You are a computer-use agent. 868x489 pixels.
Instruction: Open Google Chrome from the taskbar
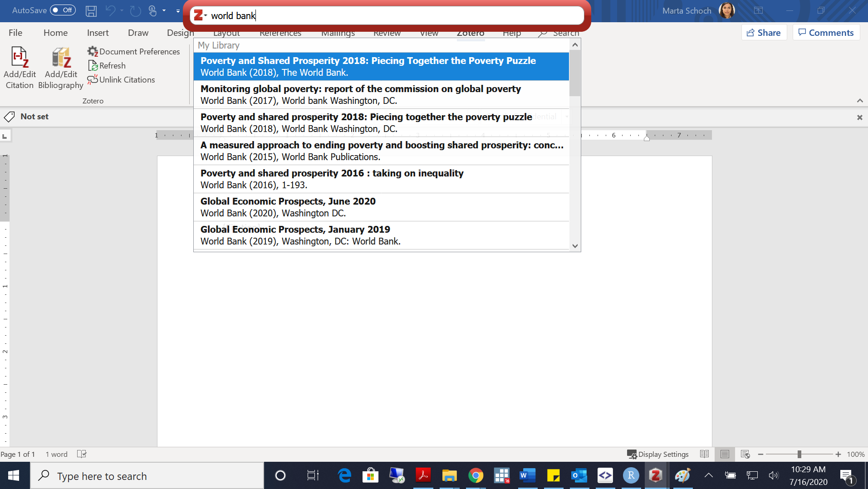pos(476,475)
